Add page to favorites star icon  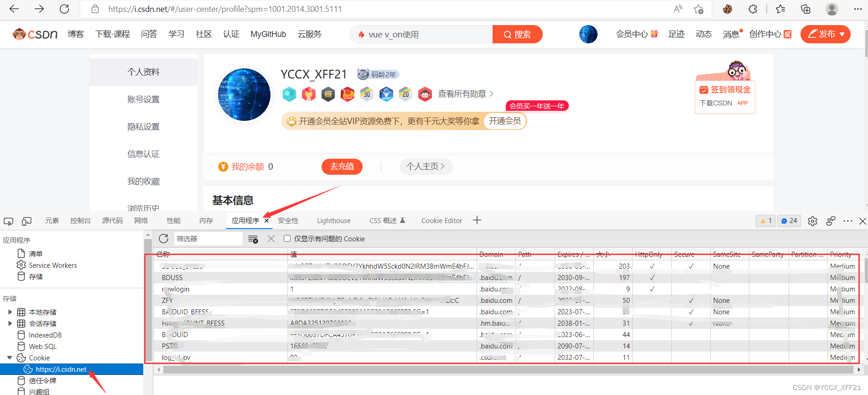click(698, 9)
